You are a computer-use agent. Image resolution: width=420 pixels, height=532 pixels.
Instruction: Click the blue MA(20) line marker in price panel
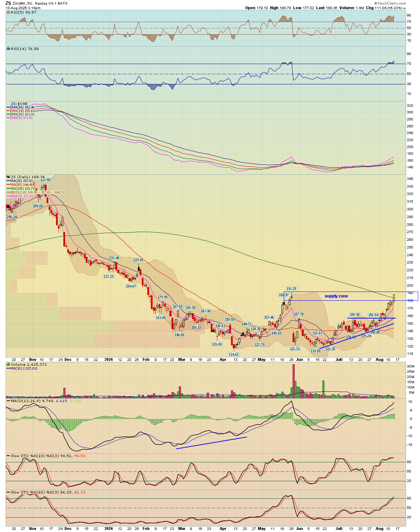(8, 181)
